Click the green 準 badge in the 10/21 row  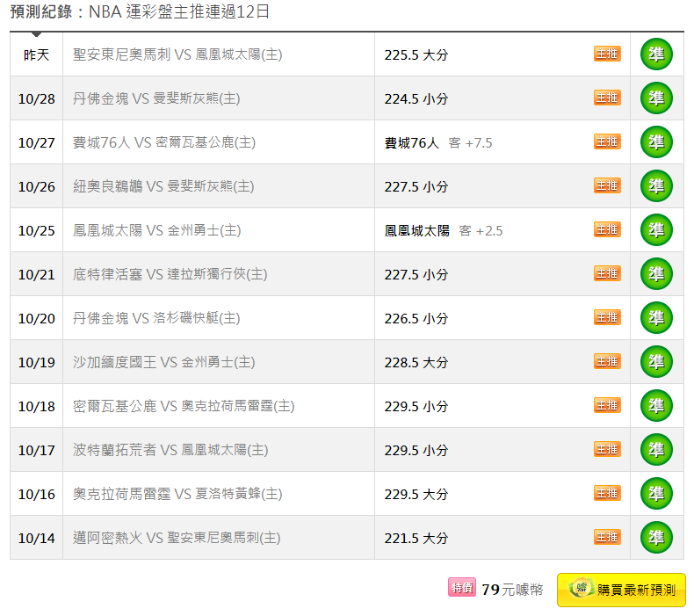[x=656, y=273]
